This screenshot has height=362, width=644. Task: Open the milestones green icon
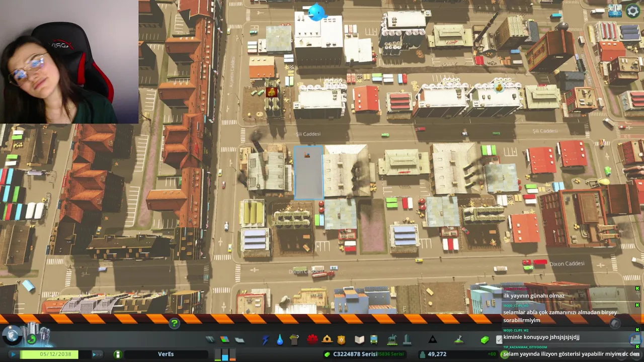coord(32,339)
